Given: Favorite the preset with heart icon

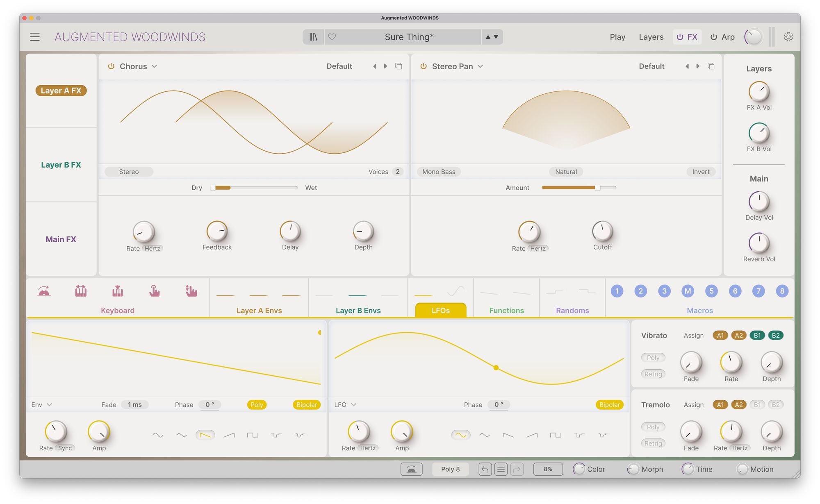Looking at the screenshot, I should [x=332, y=37].
